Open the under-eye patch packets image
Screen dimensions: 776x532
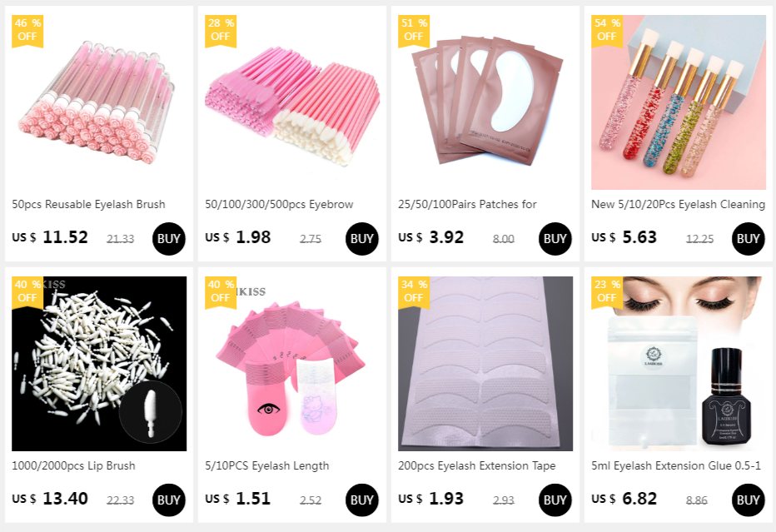coord(485,102)
